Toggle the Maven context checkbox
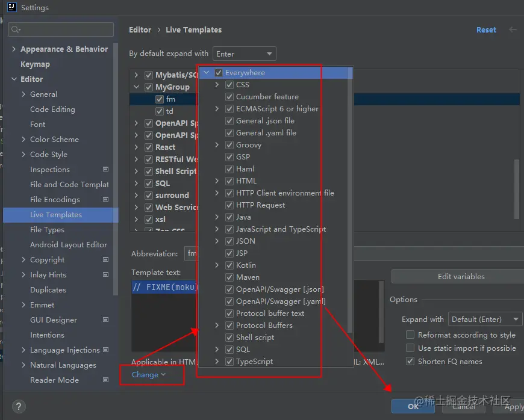This screenshot has height=420, width=524. point(229,277)
